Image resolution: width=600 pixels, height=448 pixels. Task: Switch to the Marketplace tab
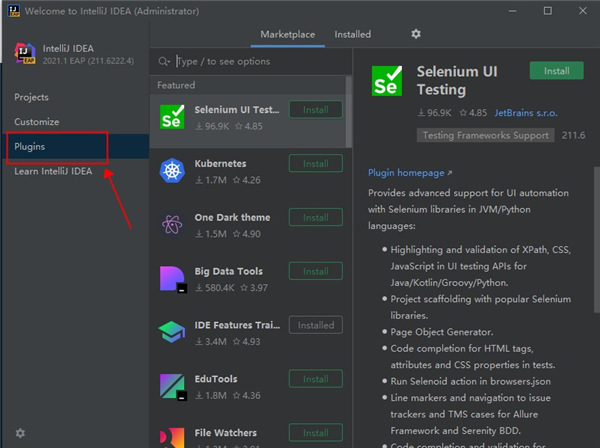tap(287, 34)
